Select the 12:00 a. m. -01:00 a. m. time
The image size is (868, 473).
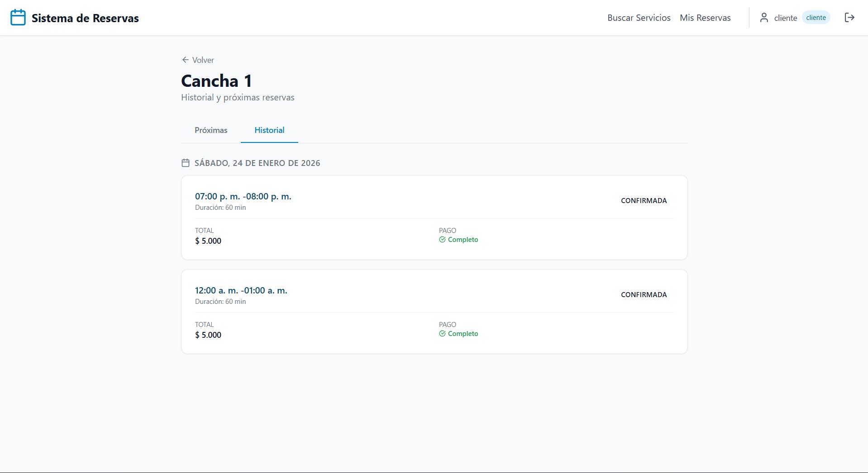pos(241,291)
